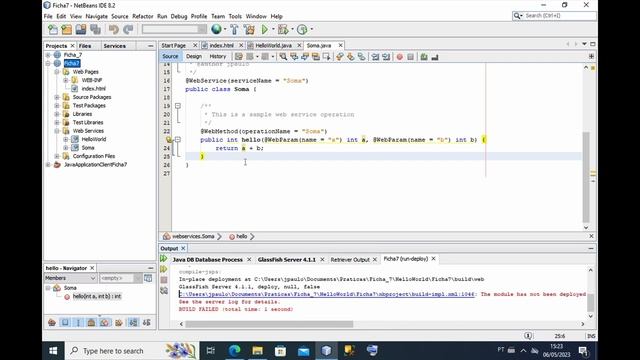Open the Services panel tab
The height and width of the screenshot is (360, 640).
(x=114, y=46)
